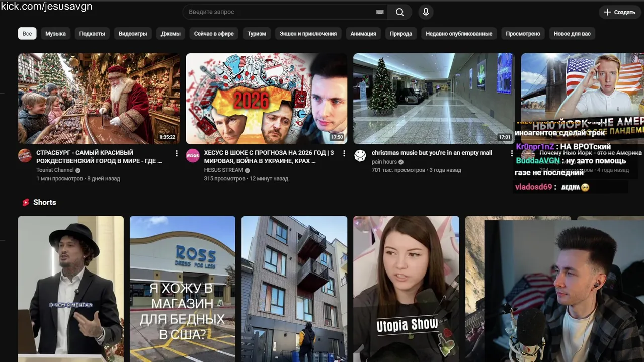The width and height of the screenshot is (644, 362).
Task: Click '701 тыс. просмотров • 3 года назад' text
Action: pyautogui.click(x=417, y=170)
